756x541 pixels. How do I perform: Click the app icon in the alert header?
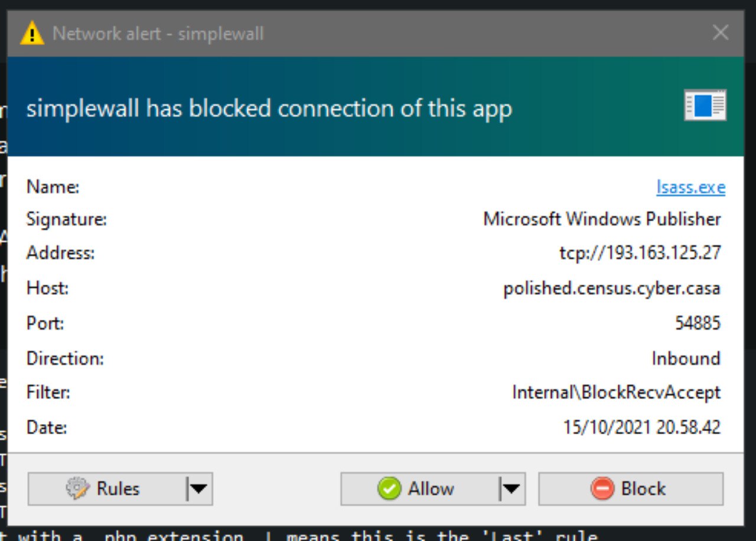point(705,106)
